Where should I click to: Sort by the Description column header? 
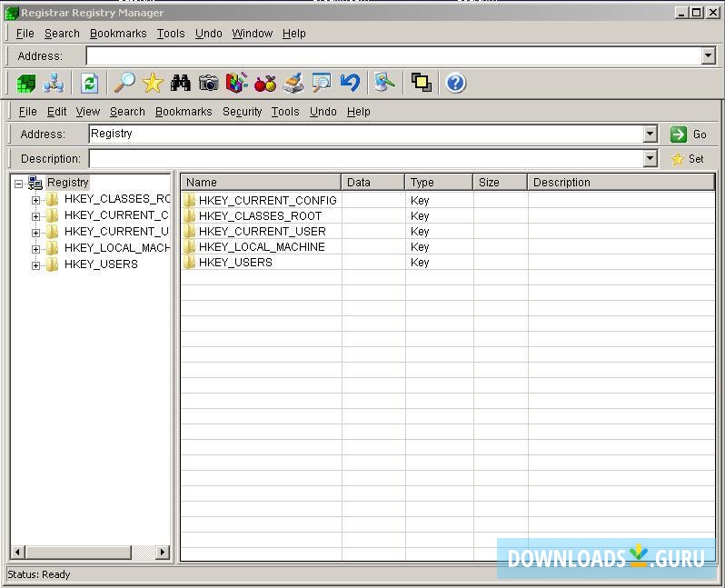621,183
